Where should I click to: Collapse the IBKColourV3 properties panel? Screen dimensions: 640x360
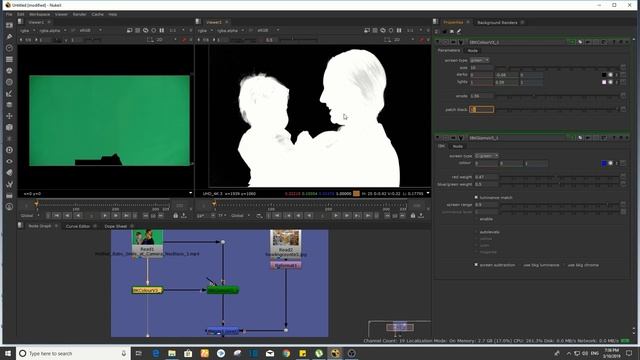pyautogui.click(x=438, y=42)
